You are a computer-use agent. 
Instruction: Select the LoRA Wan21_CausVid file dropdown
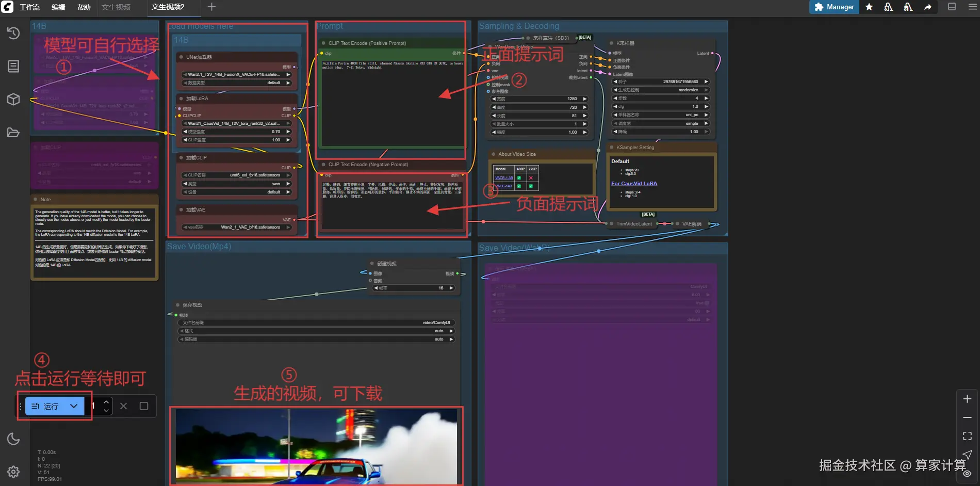(x=237, y=123)
